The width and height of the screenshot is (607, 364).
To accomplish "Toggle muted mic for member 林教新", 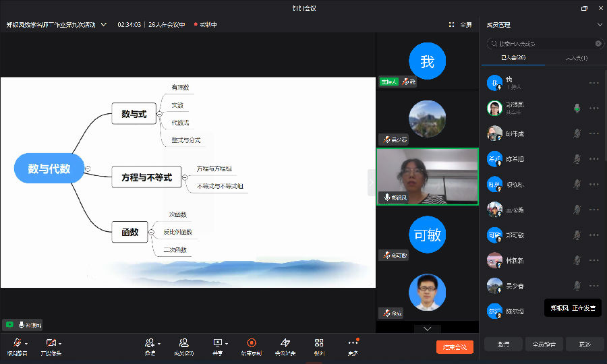I will [x=577, y=260].
